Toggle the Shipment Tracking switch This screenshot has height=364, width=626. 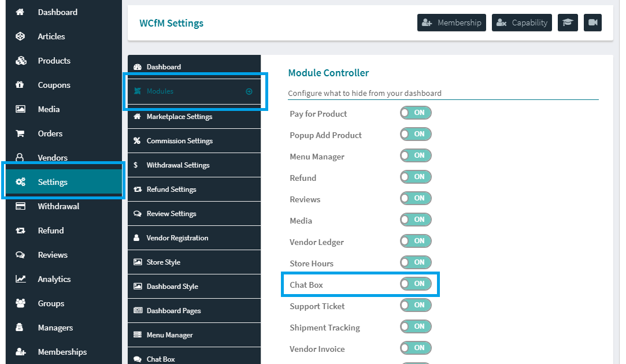click(x=416, y=326)
